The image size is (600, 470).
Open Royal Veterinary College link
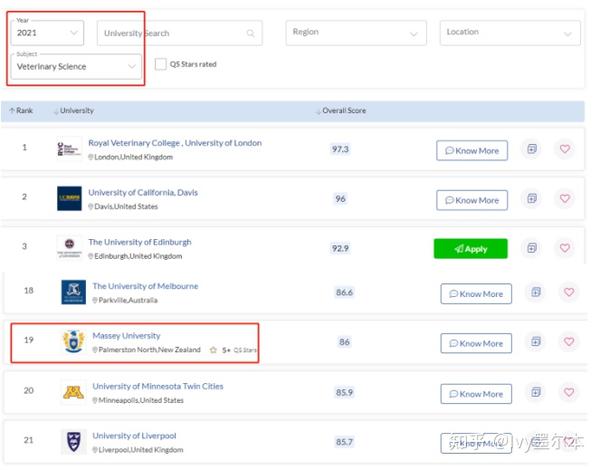point(175,143)
